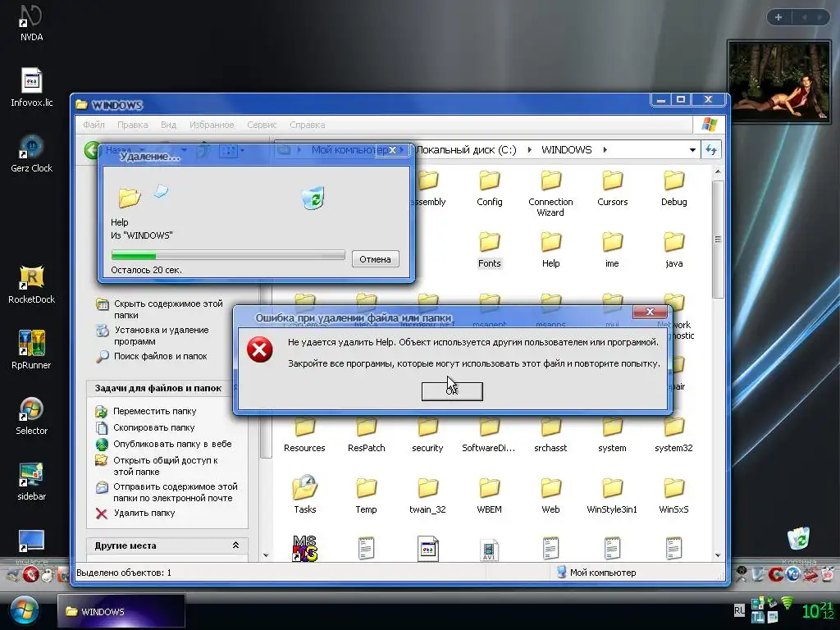The image size is (840, 630).
Task: Click Локальный диск (C:) in the address bar
Action: click(466, 150)
